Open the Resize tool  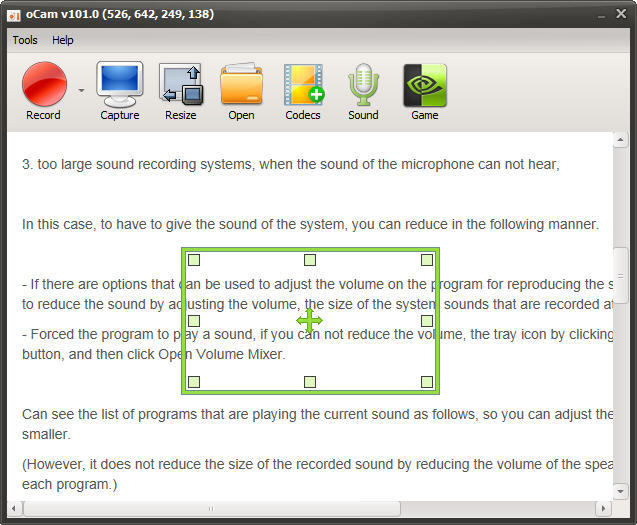181,84
